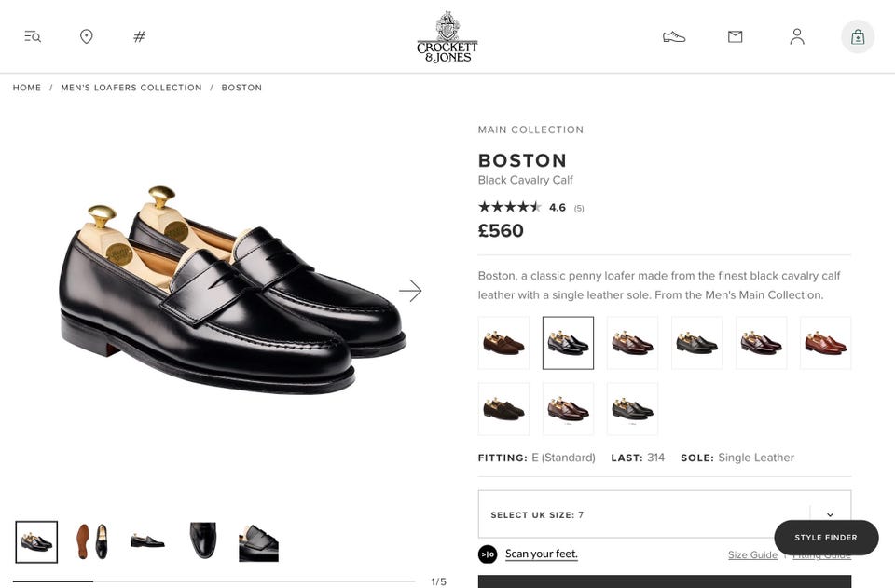Select the first brown suede swatch
The height and width of the screenshot is (588, 895).
[x=503, y=343]
